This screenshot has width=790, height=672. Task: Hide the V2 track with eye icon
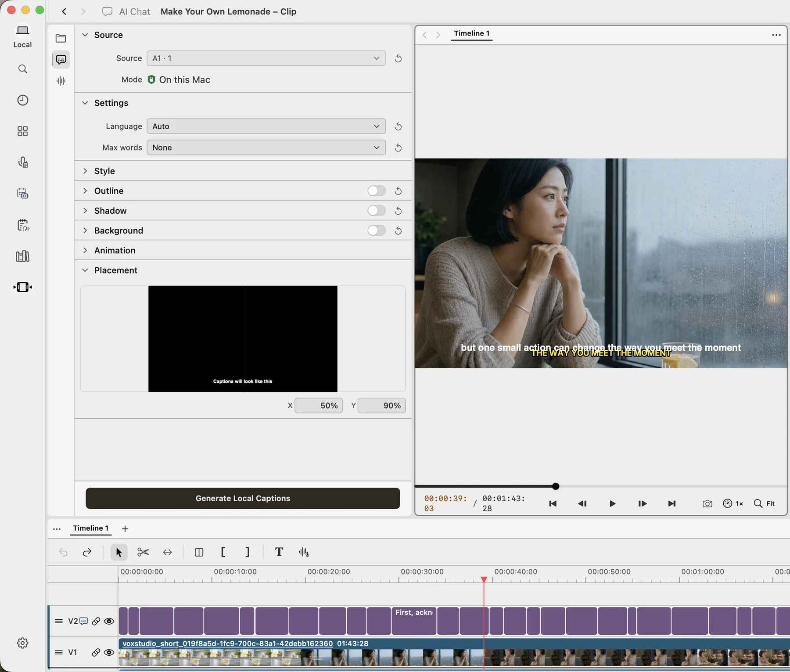tap(109, 621)
